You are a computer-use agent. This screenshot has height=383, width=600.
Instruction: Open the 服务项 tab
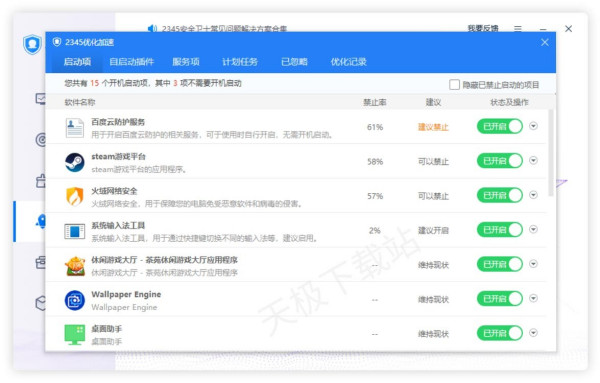pos(186,62)
